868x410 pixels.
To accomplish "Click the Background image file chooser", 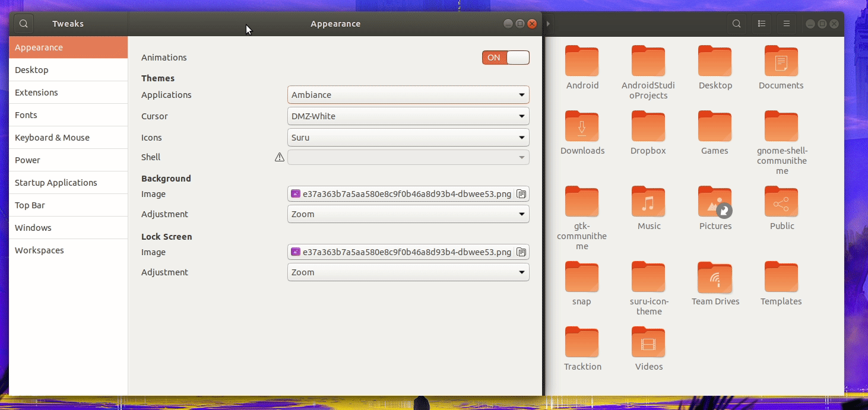I will click(408, 194).
